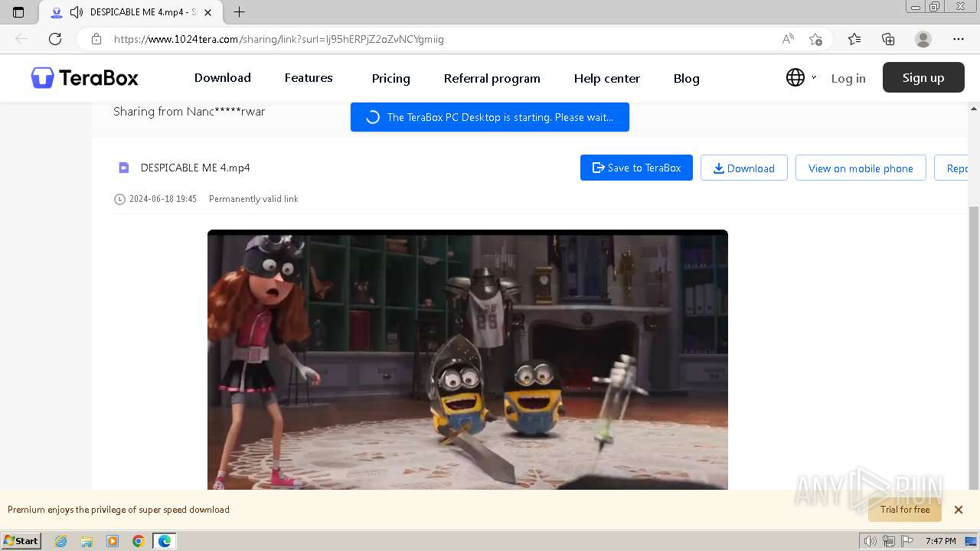Click the Action Center flag icon
Image resolution: width=980 pixels, height=551 pixels.
click(906, 541)
